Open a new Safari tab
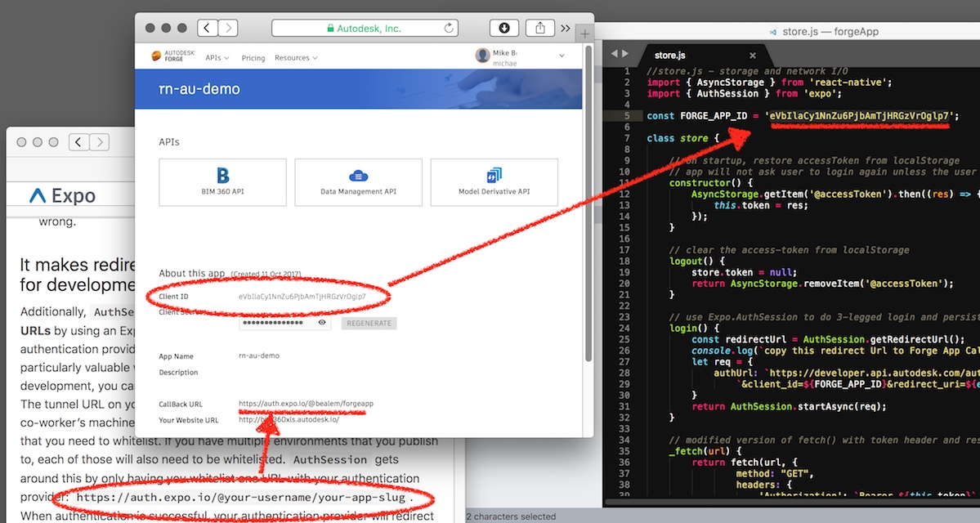 click(584, 34)
